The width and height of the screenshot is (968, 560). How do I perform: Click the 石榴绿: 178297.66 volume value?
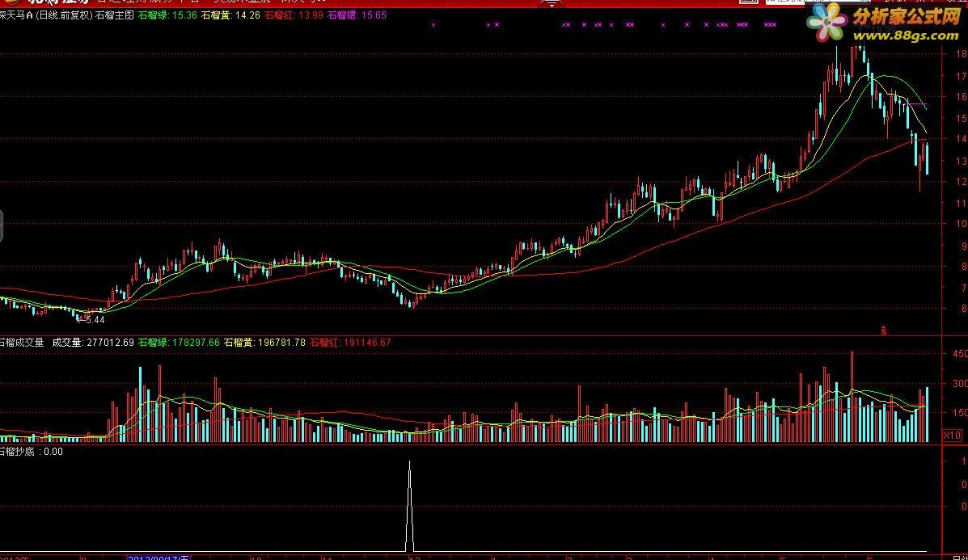(x=179, y=343)
